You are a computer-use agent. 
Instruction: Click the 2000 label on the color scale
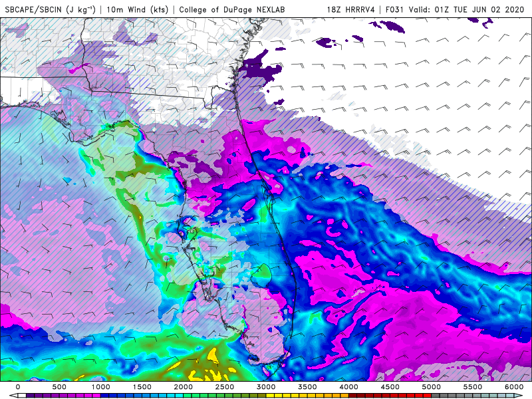pyautogui.click(x=184, y=387)
